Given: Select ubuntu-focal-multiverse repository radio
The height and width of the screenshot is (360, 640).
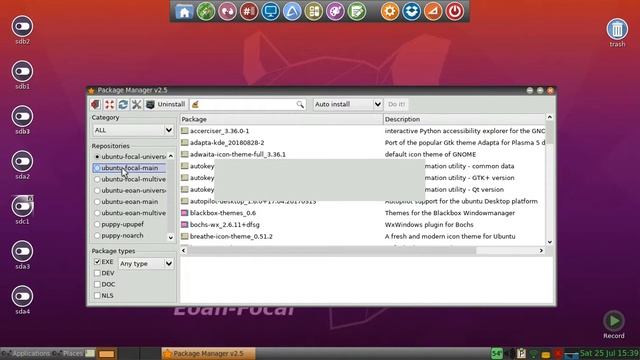Looking at the screenshot, I should point(97,179).
